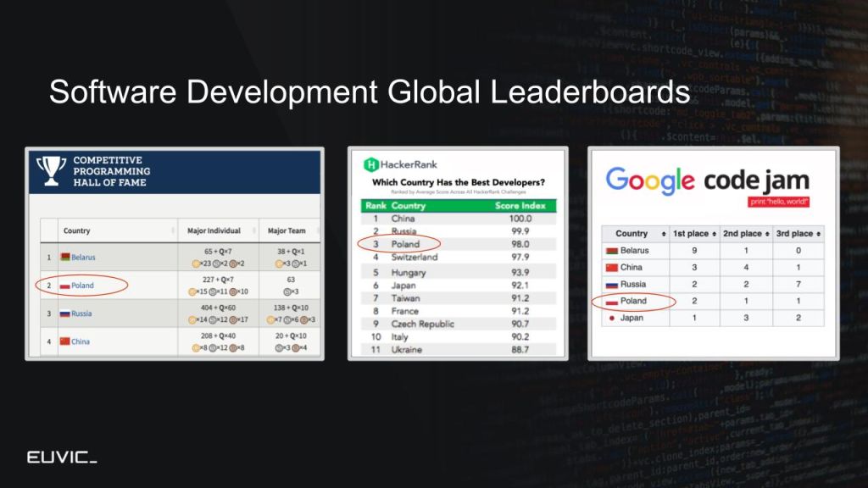This screenshot has width=868, height=488.
Task: Select China row in HackerRank table
Action: click(x=459, y=219)
